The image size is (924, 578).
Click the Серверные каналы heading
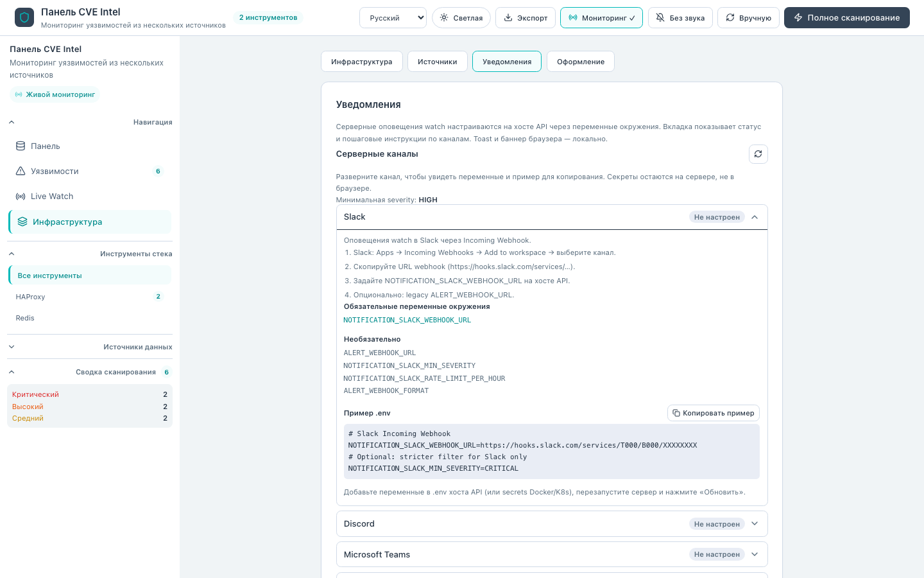click(377, 154)
